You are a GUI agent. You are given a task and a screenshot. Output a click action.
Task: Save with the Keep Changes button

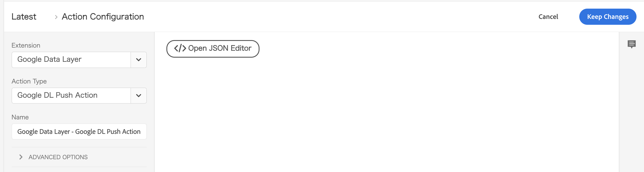pos(608,17)
